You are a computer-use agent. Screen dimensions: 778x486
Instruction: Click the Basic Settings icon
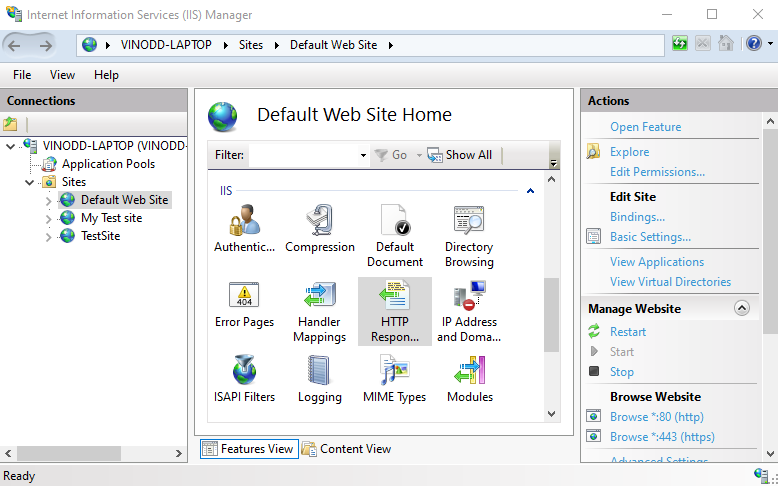(593, 236)
